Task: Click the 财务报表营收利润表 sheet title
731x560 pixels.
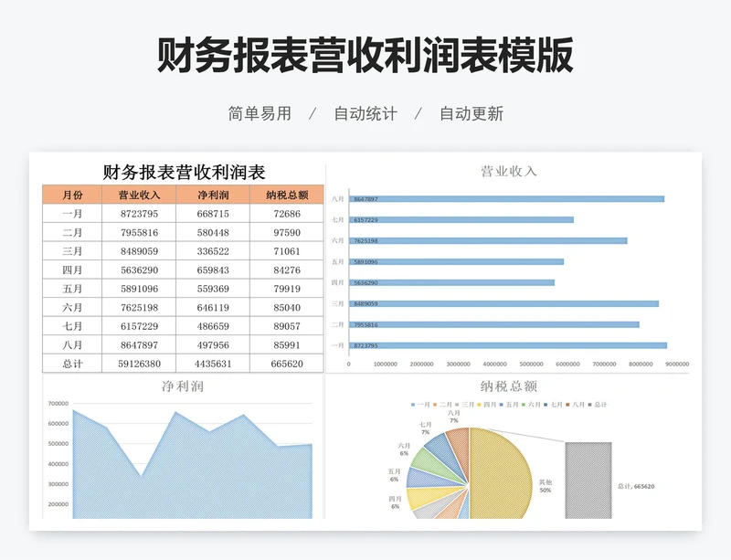Action: coord(184,172)
